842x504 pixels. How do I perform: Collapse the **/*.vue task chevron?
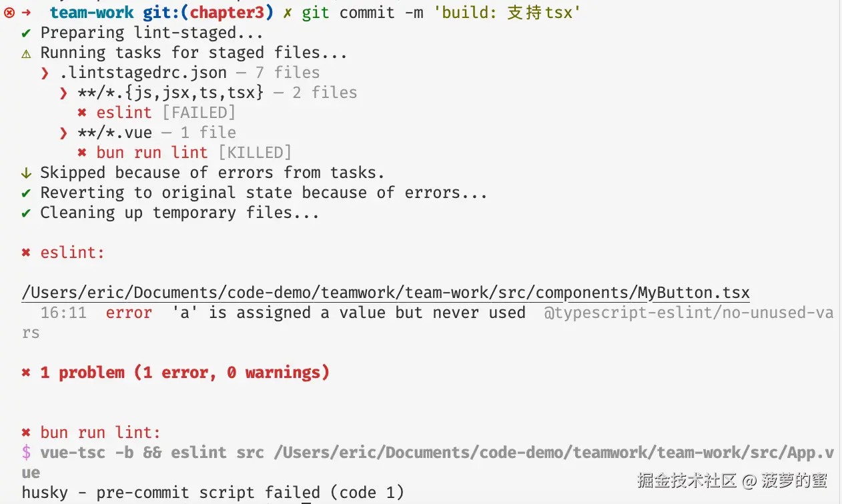tap(63, 133)
